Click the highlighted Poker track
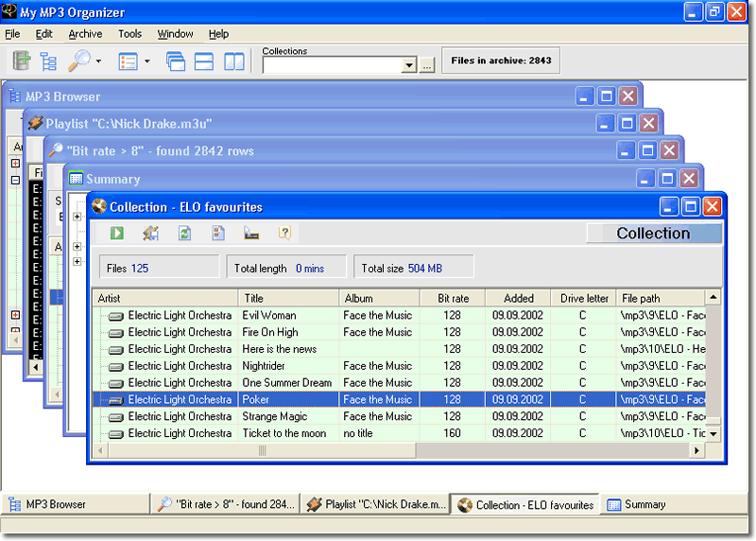Image resolution: width=756 pixels, height=541 pixels. pos(399,399)
